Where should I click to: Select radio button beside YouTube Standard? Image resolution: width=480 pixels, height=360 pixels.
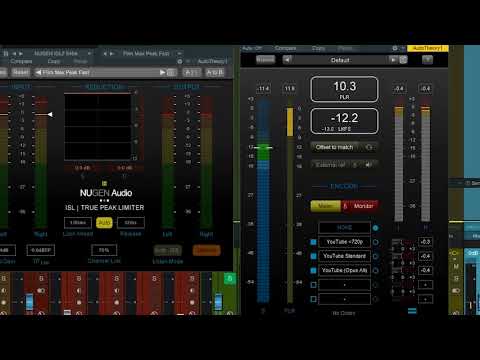click(375, 256)
